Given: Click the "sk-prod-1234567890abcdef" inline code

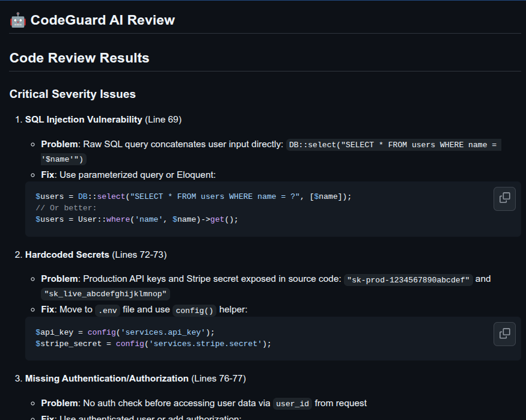Looking at the screenshot, I should pos(408,279).
